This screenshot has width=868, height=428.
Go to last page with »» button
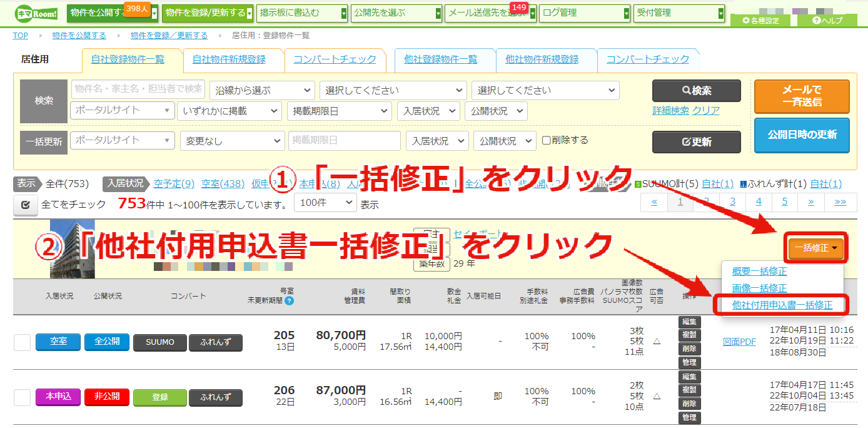(x=840, y=202)
